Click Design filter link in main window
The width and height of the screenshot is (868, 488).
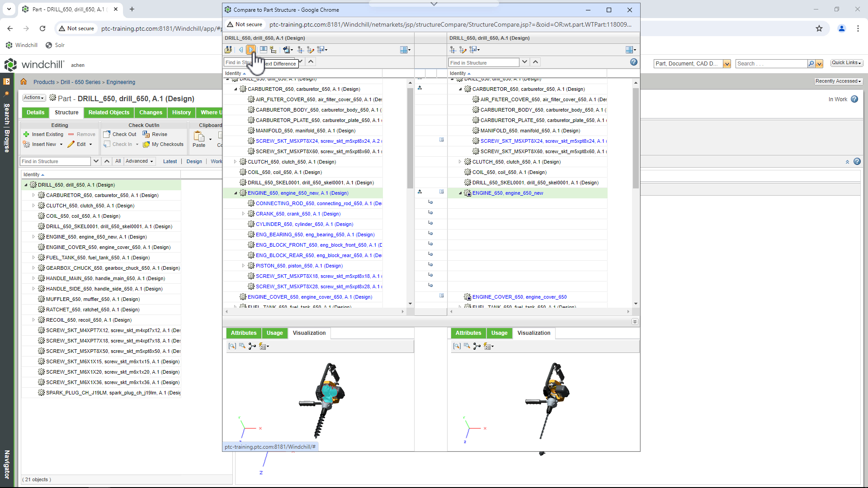pyautogui.click(x=194, y=161)
